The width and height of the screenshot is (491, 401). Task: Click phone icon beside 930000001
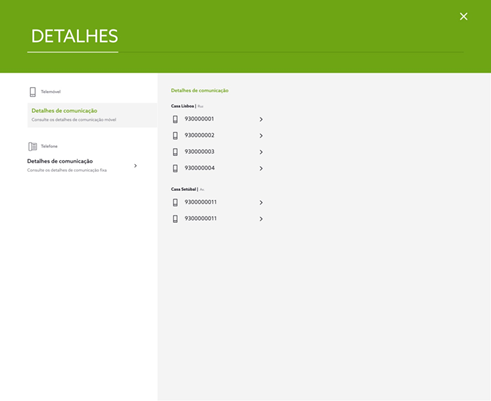(x=175, y=119)
